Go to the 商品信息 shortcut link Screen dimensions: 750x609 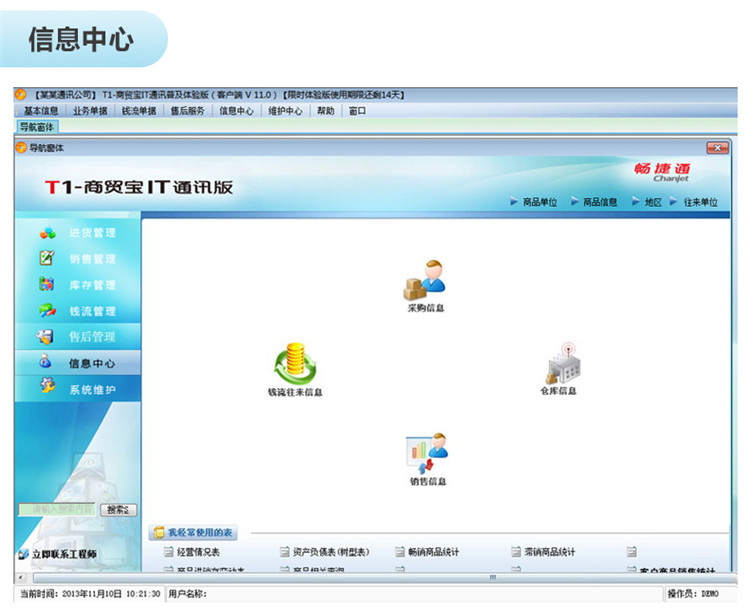[600, 202]
